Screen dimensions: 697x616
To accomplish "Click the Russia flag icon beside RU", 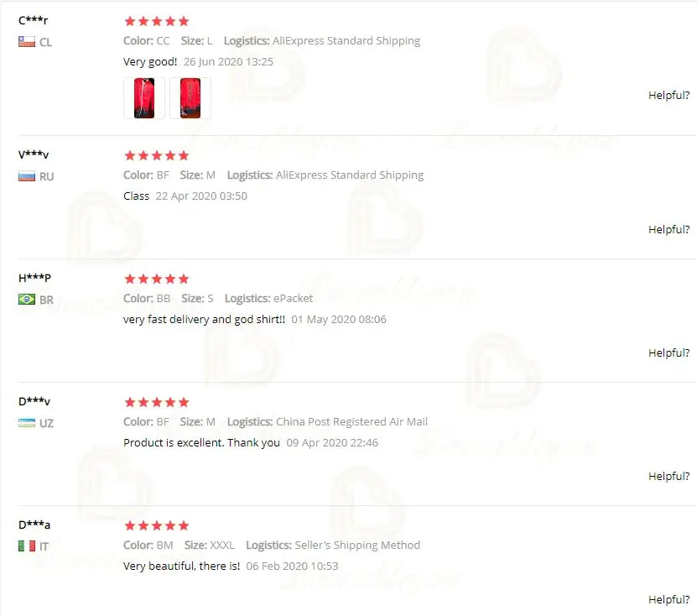I will [27, 176].
